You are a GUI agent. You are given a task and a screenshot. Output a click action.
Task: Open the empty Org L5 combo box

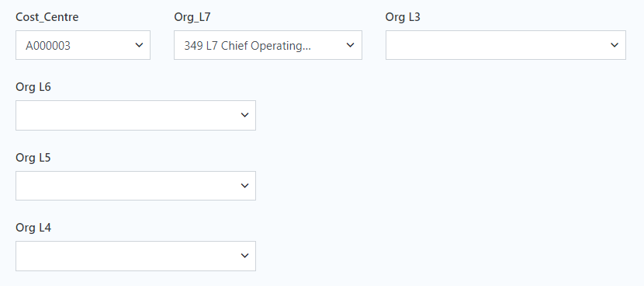coord(136,186)
